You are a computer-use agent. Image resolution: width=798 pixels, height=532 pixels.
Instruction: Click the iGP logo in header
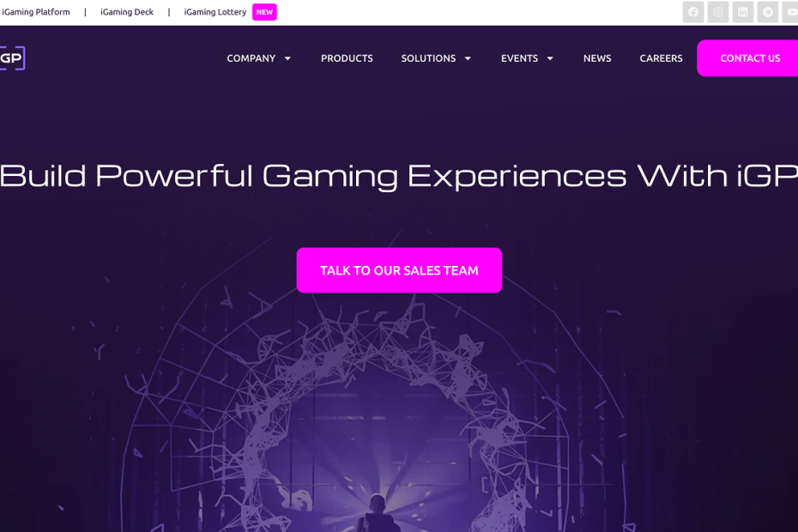pos(12,58)
